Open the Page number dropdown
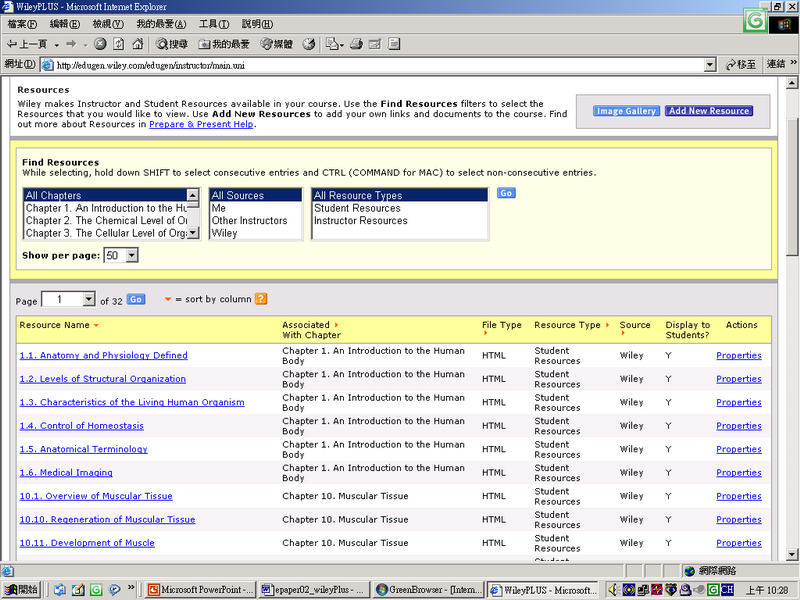The image size is (800, 600). tap(89, 299)
